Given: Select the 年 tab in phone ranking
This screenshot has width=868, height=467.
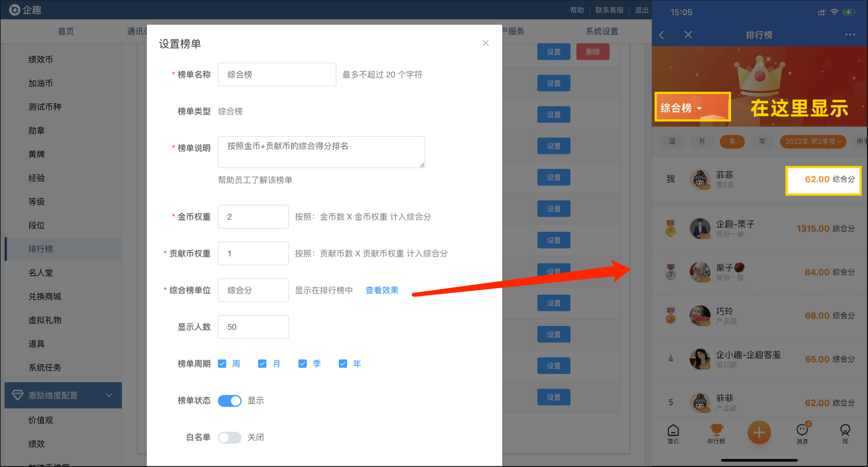Looking at the screenshot, I should point(762,142).
